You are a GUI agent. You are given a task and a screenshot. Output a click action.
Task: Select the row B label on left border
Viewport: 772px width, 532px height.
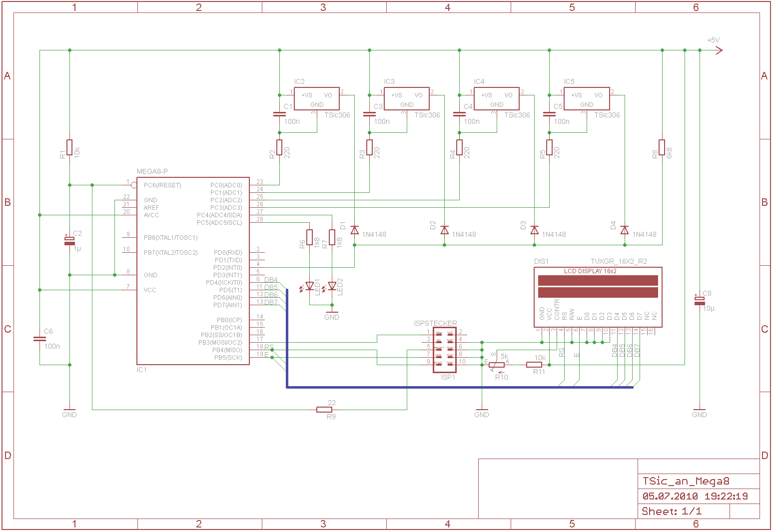click(7, 202)
